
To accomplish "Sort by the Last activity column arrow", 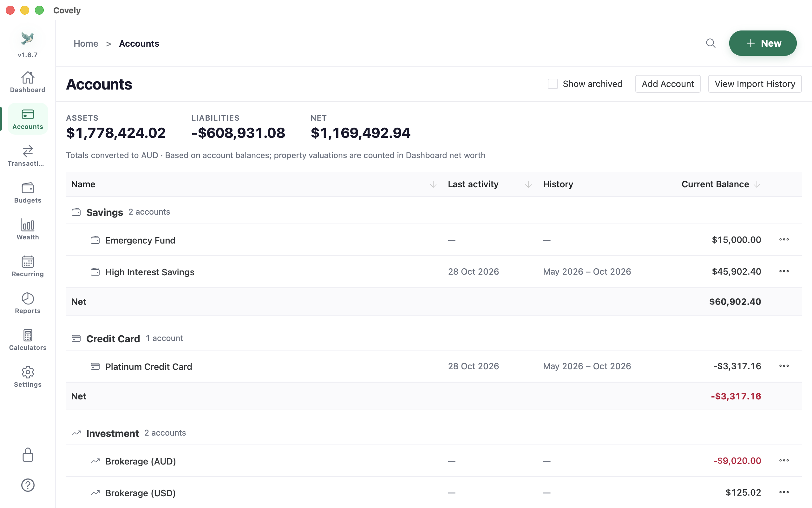I will (528, 184).
